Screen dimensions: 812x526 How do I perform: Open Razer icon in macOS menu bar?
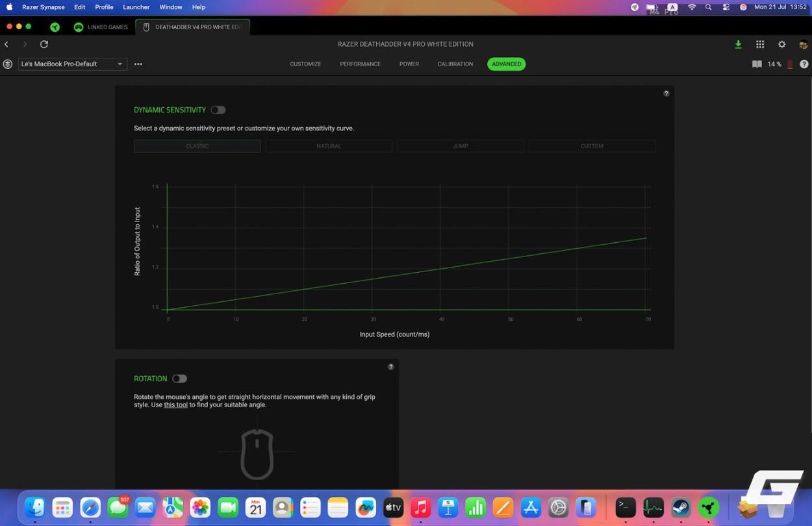(635, 7)
